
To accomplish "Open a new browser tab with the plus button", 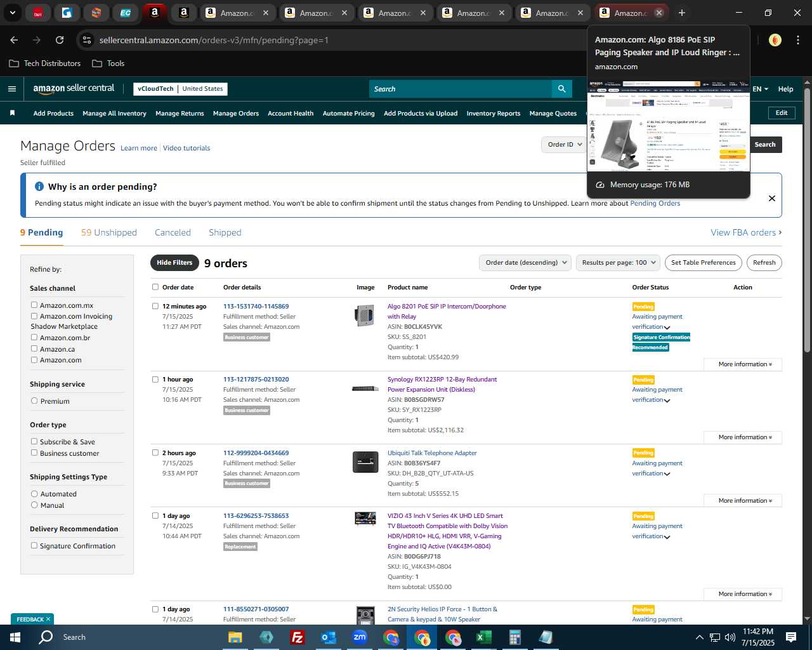I will tap(681, 13).
